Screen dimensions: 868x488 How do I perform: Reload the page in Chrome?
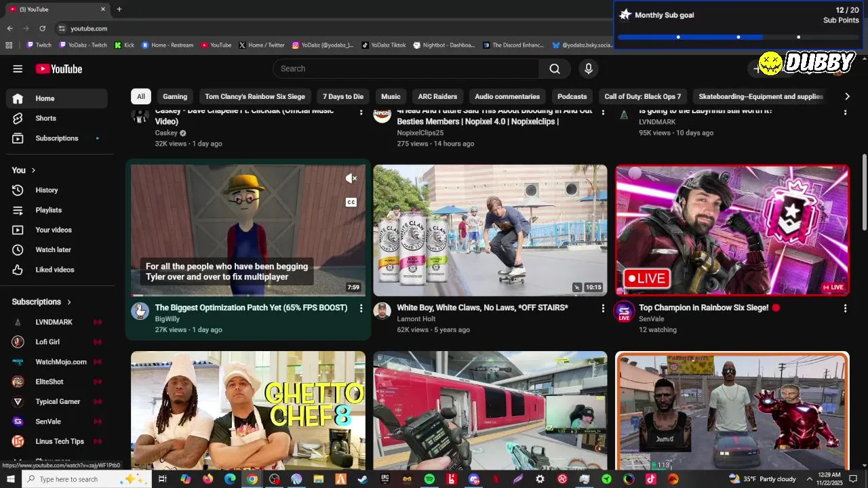pyautogui.click(x=42, y=28)
